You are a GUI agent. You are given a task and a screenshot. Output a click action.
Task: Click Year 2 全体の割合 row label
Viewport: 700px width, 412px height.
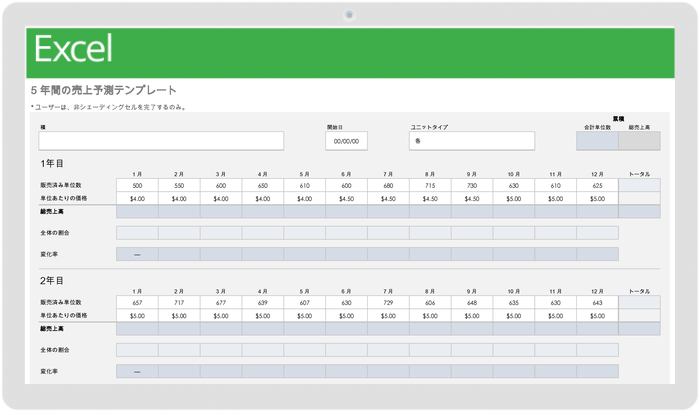coord(54,350)
